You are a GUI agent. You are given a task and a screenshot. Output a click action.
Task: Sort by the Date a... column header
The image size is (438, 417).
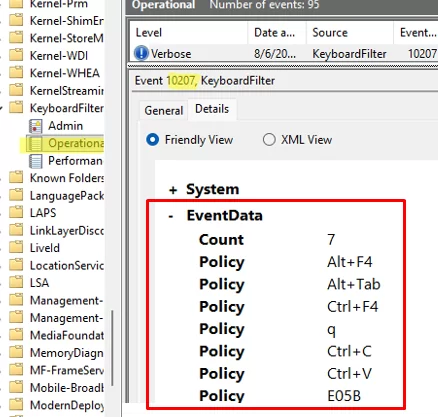(x=277, y=33)
